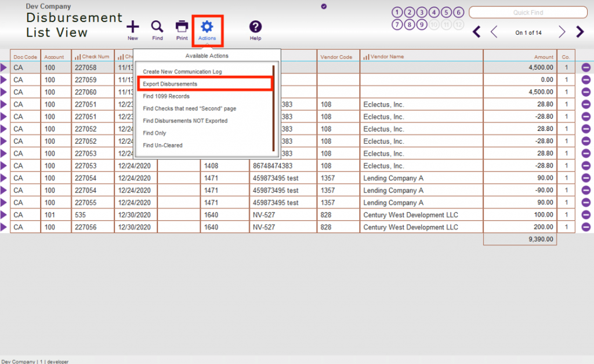Choose Find Disbursements NOT Exported

point(185,121)
